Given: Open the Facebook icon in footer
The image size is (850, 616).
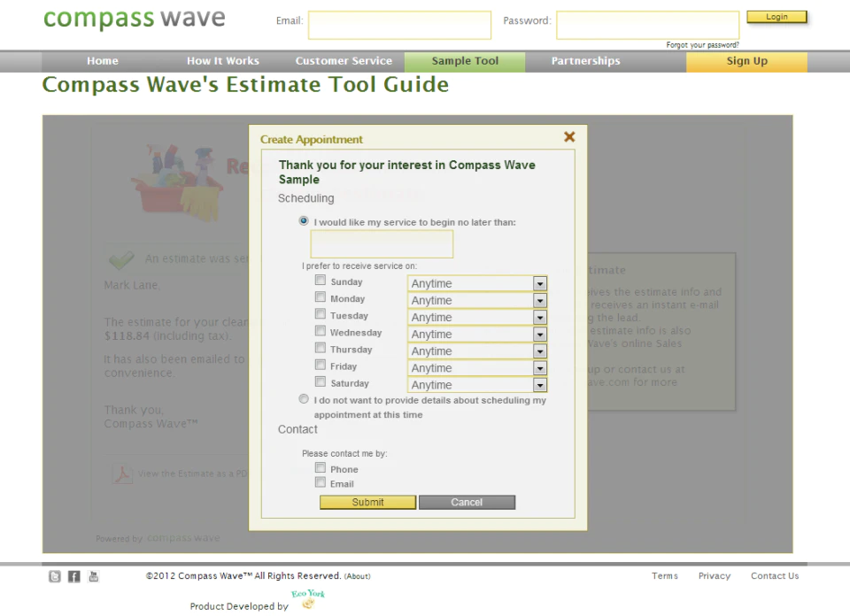Looking at the screenshot, I should (74, 577).
